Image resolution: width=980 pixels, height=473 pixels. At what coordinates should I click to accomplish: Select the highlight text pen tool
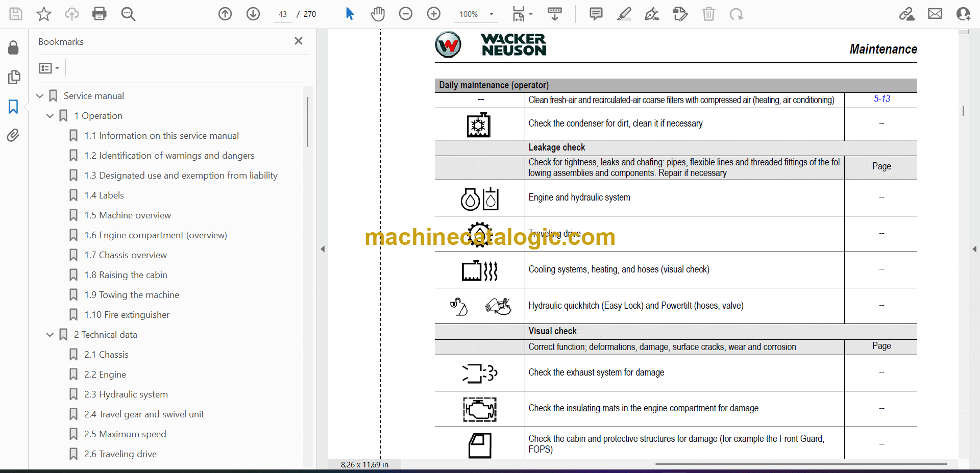click(x=624, y=14)
